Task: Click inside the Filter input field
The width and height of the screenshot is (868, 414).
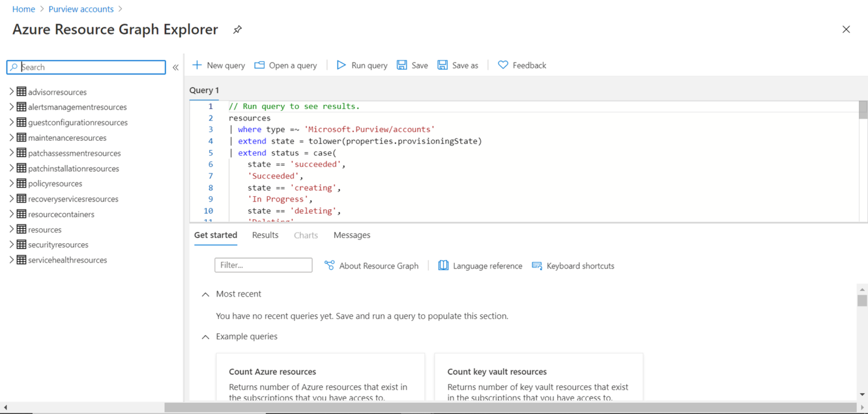Action: pos(263,265)
